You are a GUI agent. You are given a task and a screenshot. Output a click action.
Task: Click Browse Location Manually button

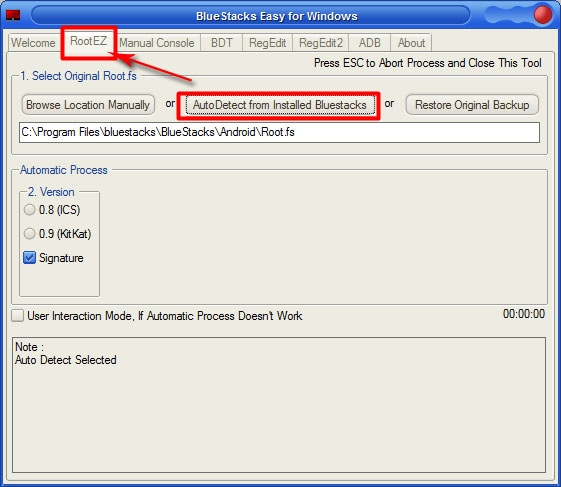click(88, 105)
